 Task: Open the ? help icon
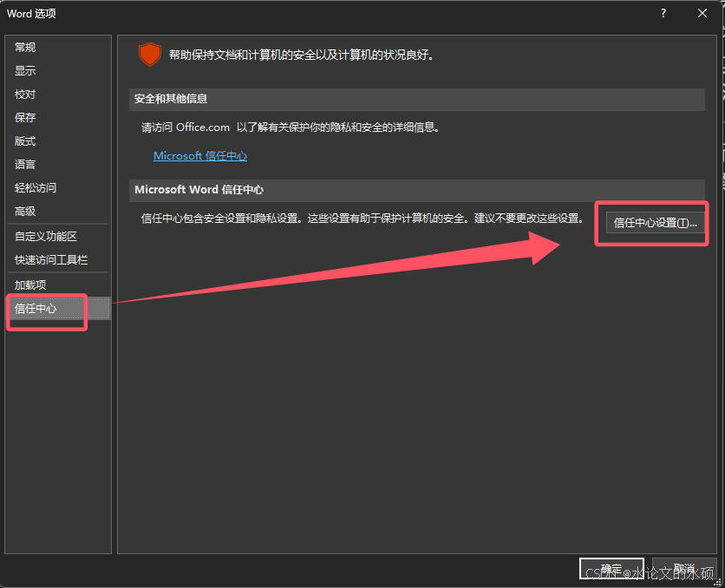(x=663, y=13)
